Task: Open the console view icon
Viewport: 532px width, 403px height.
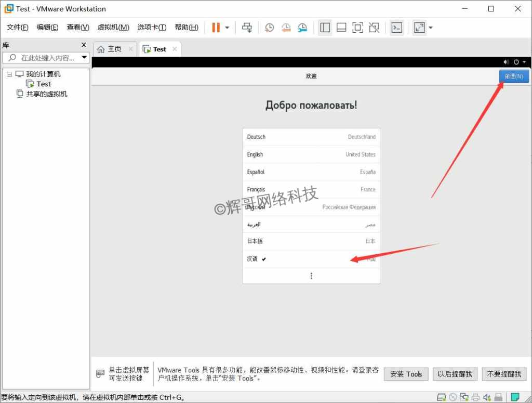Action: click(396, 28)
